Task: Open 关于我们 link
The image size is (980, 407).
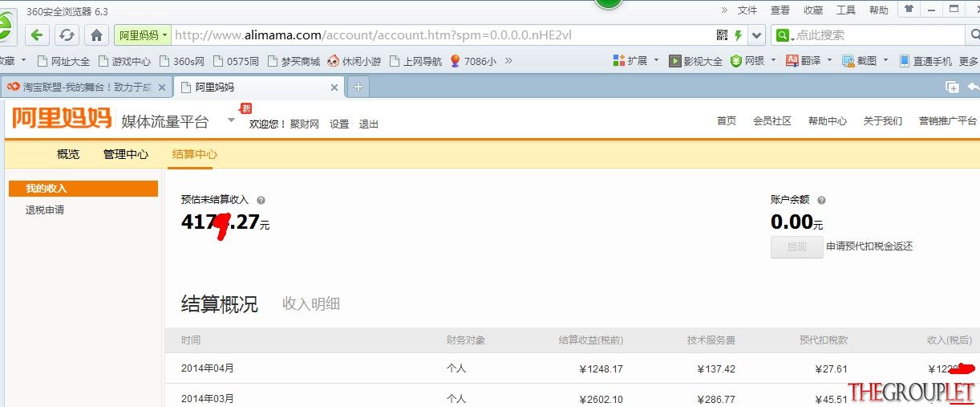Action: pos(883,121)
